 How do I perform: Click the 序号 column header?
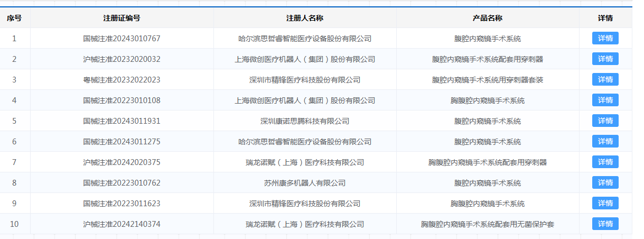point(14,18)
